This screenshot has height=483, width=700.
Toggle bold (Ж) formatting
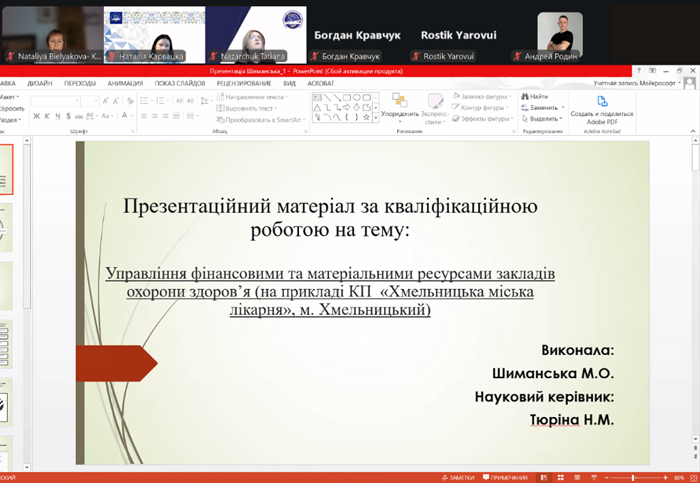point(35,116)
